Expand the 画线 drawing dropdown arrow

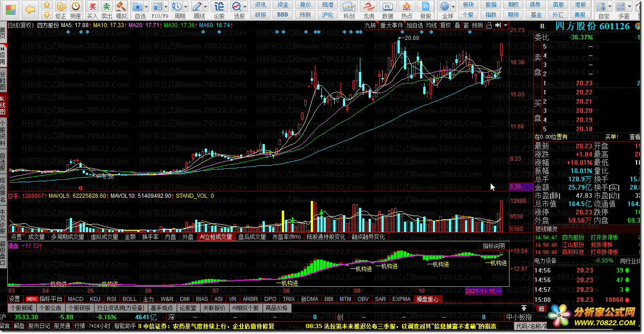click(x=205, y=7)
